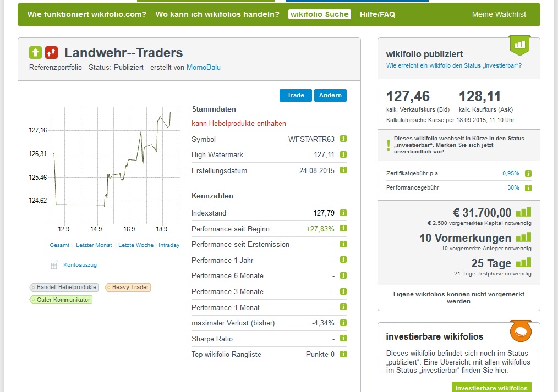The height and width of the screenshot is (392, 558).
Task: Click the Guter Kommunikator tag
Action: [61, 300]
